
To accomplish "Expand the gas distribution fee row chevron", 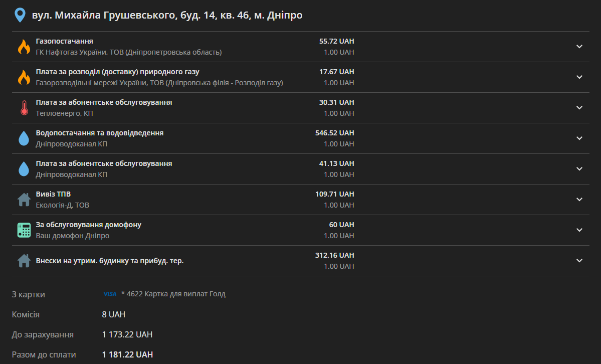I will click(x=579, y=77).
